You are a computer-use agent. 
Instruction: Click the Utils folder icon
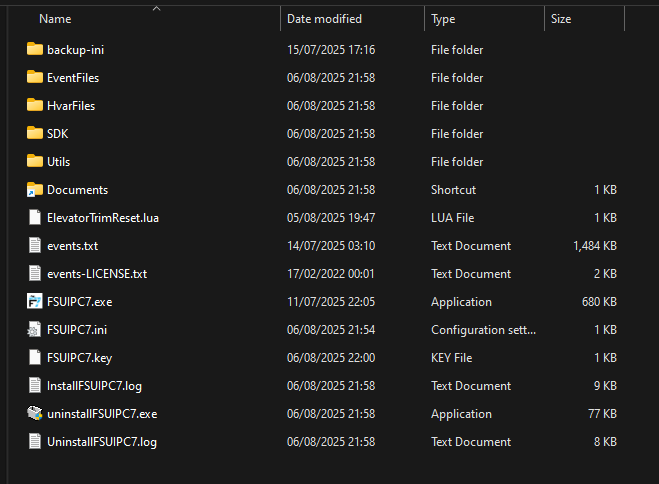34,161
